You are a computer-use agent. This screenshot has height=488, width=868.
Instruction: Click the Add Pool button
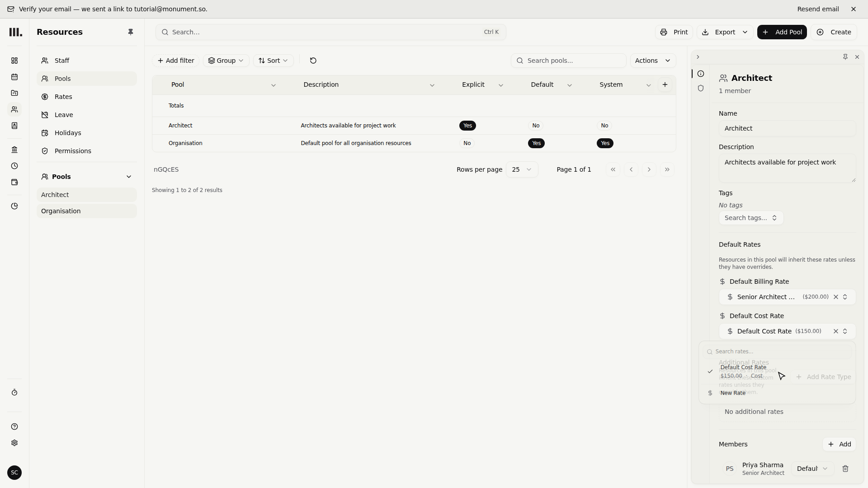(782, 32)
